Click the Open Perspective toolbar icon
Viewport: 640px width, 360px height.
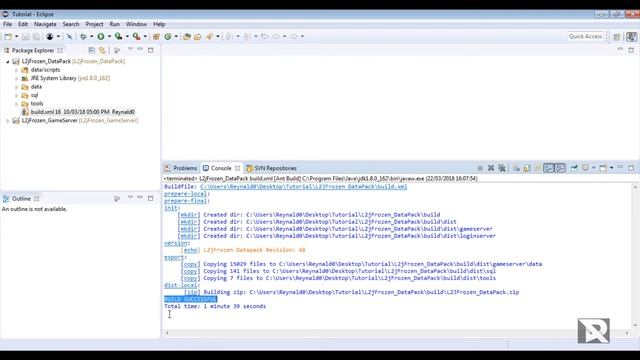(x=617, y=37)
